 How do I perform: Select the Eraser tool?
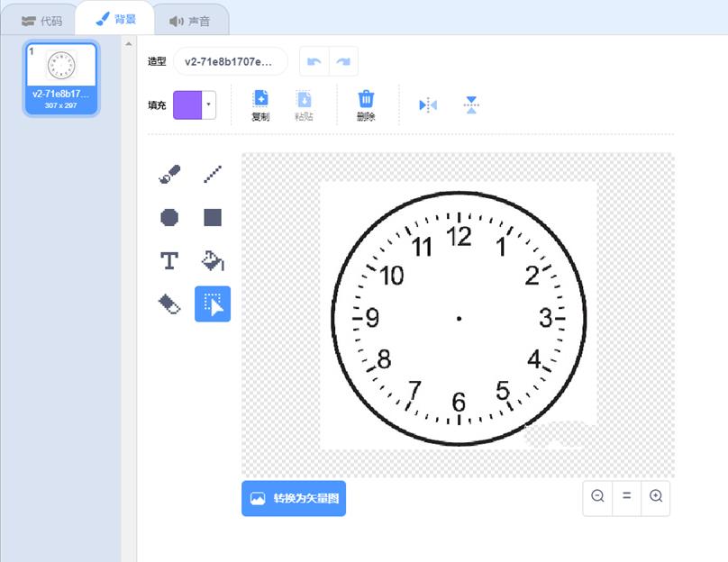tap(170, 304)
